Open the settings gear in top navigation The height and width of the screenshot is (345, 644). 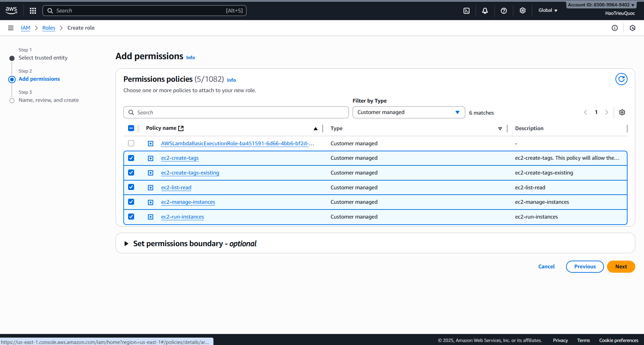pyautogui.click(x=522, y=11)
